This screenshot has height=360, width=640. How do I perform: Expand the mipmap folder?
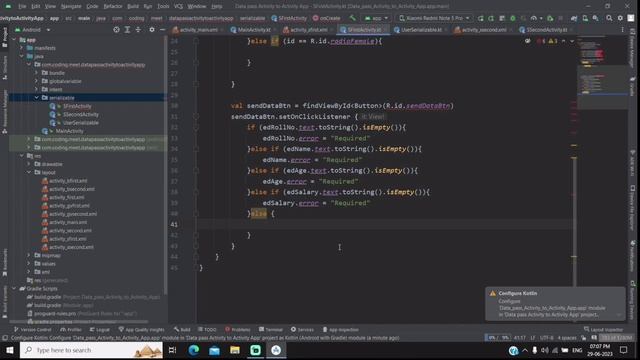29,255
